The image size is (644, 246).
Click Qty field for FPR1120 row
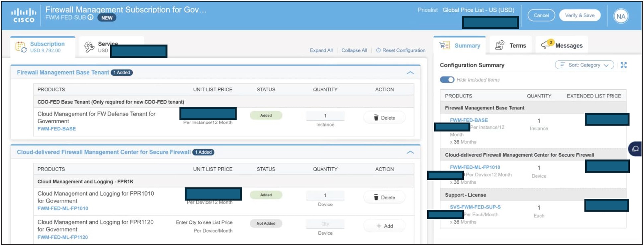click(325, 224)
